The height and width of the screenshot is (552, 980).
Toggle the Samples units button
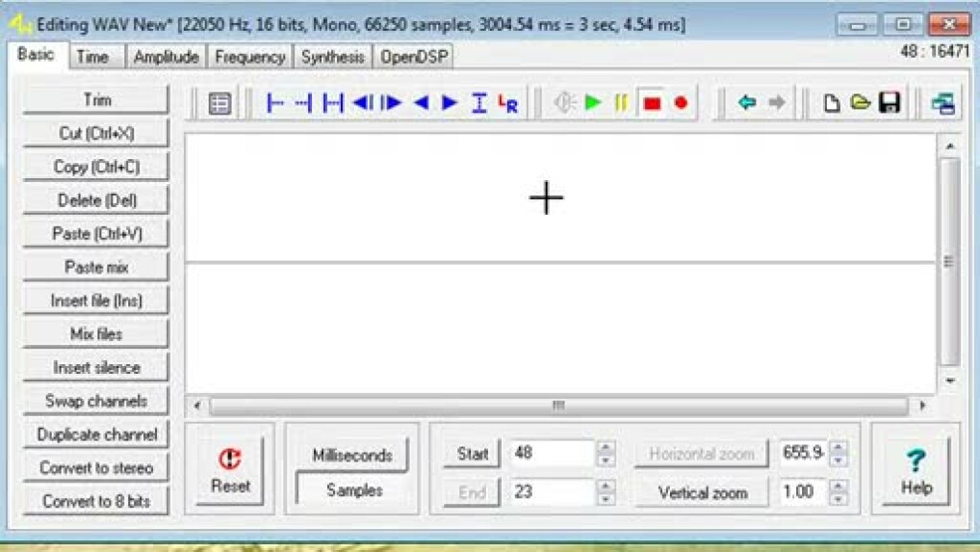tap(353, 490)
